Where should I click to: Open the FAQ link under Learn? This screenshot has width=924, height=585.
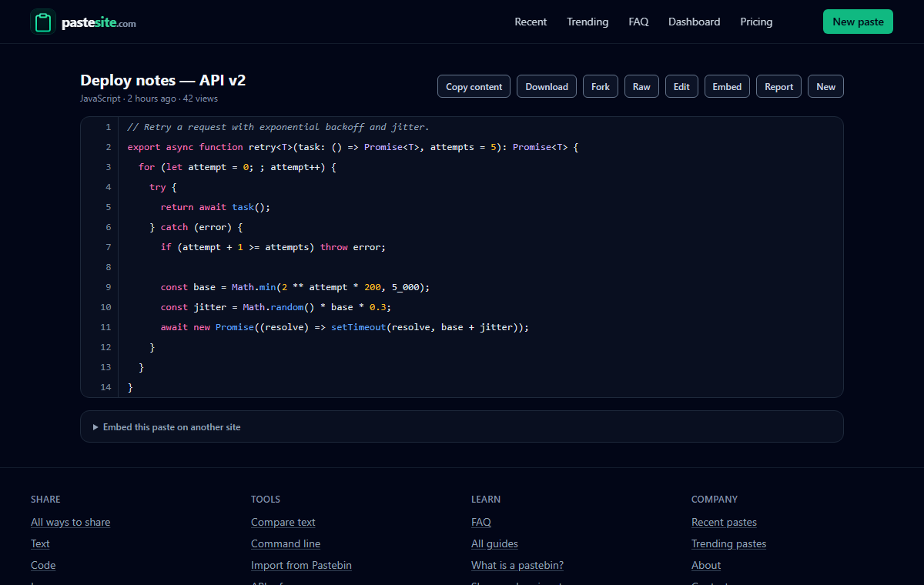[x=481, y=522]
